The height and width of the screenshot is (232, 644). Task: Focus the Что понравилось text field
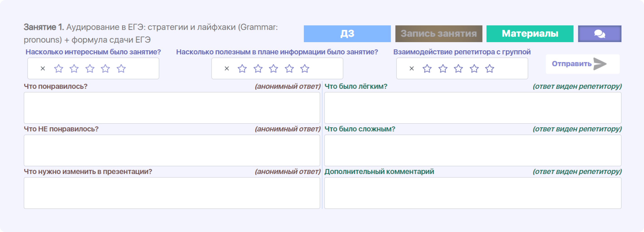(172, 108)
